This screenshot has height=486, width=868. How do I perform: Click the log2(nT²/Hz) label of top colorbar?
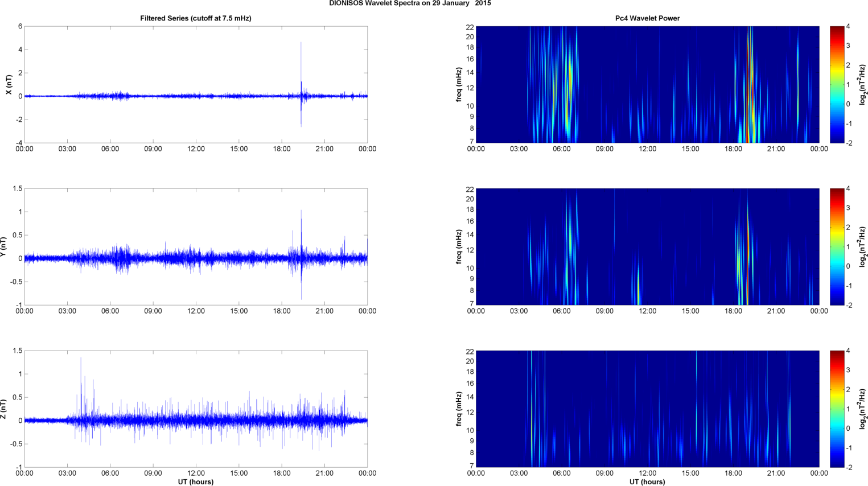pos(863,85)
